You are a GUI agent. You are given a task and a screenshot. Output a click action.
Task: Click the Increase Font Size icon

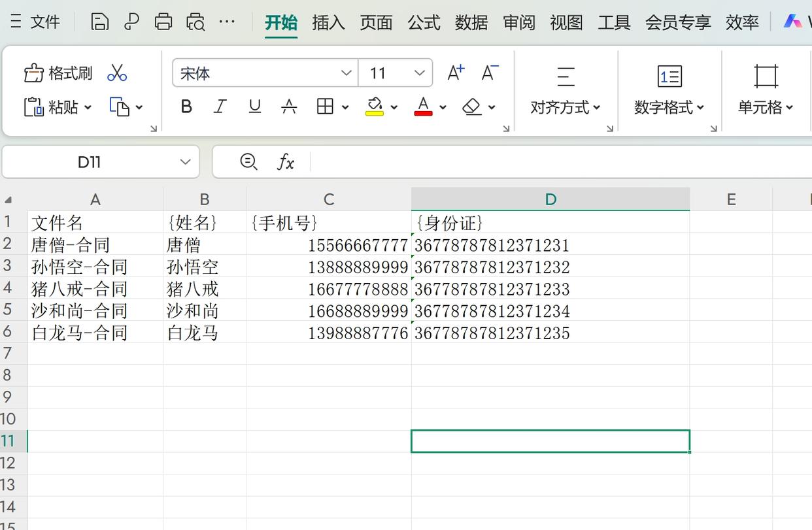point(456,73)
